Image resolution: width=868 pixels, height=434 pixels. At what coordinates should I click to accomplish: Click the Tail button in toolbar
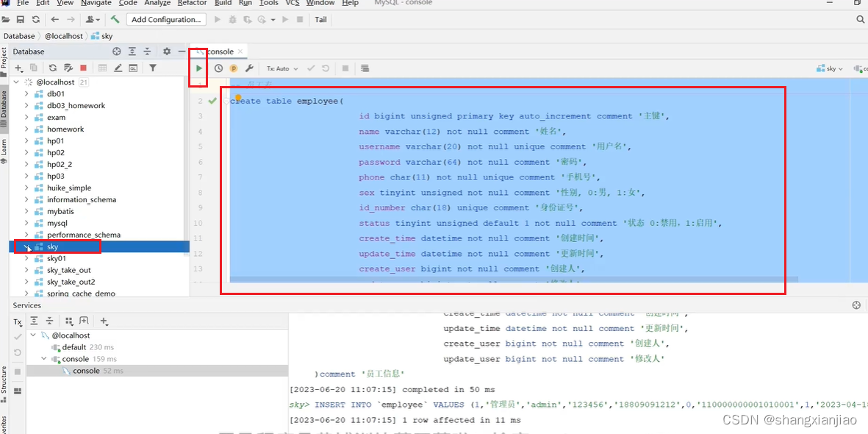point(320,19)
